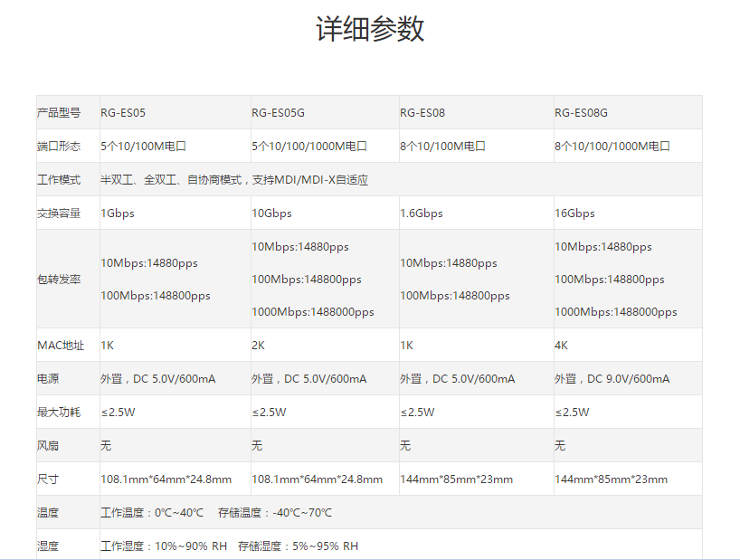Click the 8个10/100/1000M电口 cell
Screen dimensions: 740x560
(x=612, y=147)
